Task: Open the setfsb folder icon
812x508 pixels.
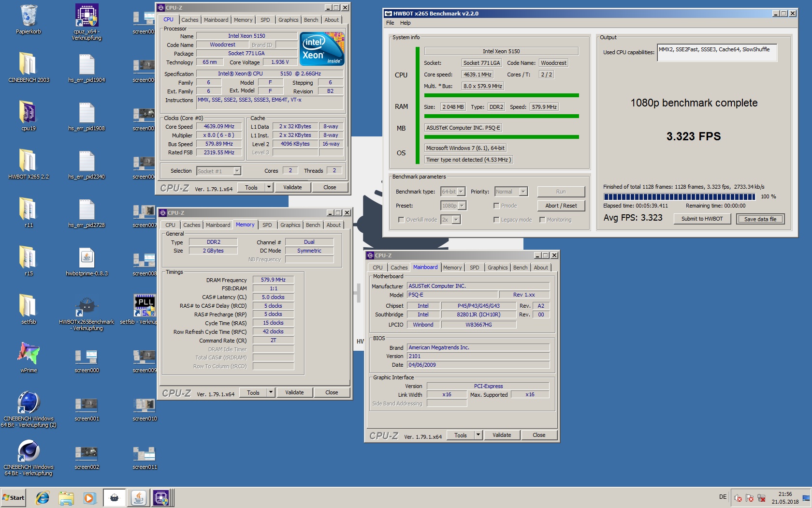Action: point(29,310)
